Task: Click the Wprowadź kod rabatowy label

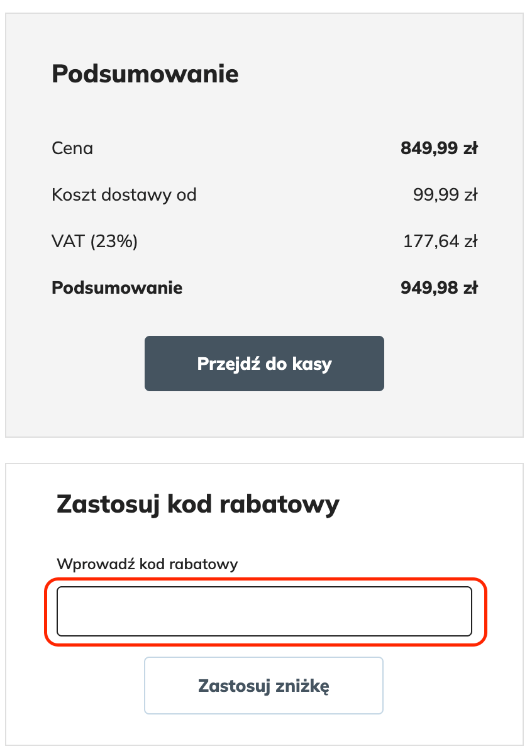Action: [147, 564]
